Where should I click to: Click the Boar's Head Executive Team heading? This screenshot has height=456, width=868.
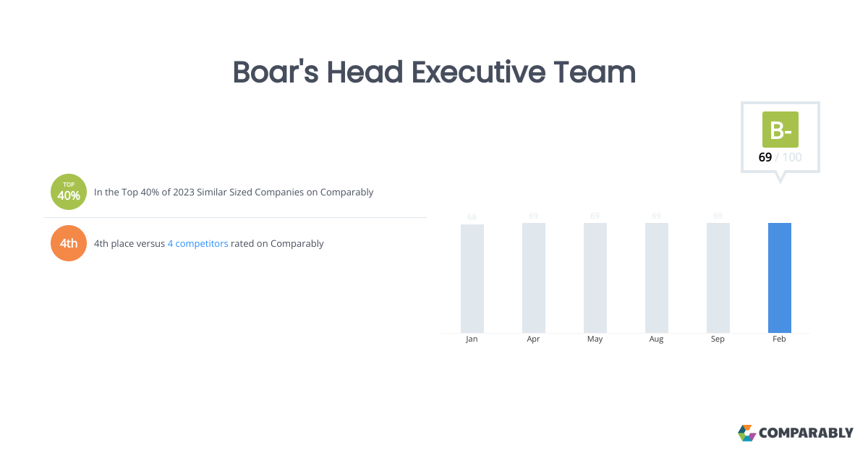(434, 73)
